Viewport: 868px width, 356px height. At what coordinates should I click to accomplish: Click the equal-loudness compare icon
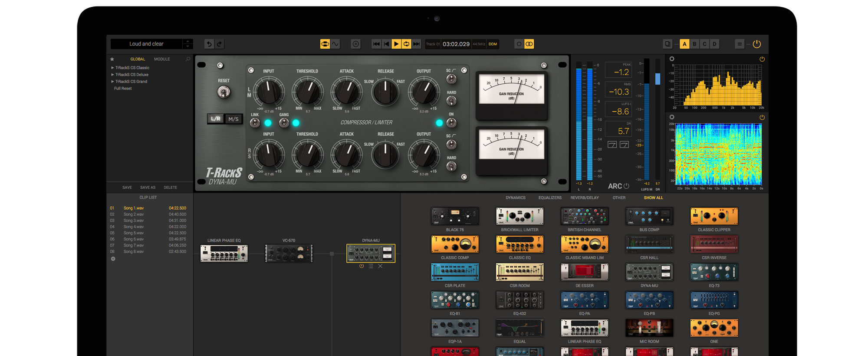tap(740, 44)
